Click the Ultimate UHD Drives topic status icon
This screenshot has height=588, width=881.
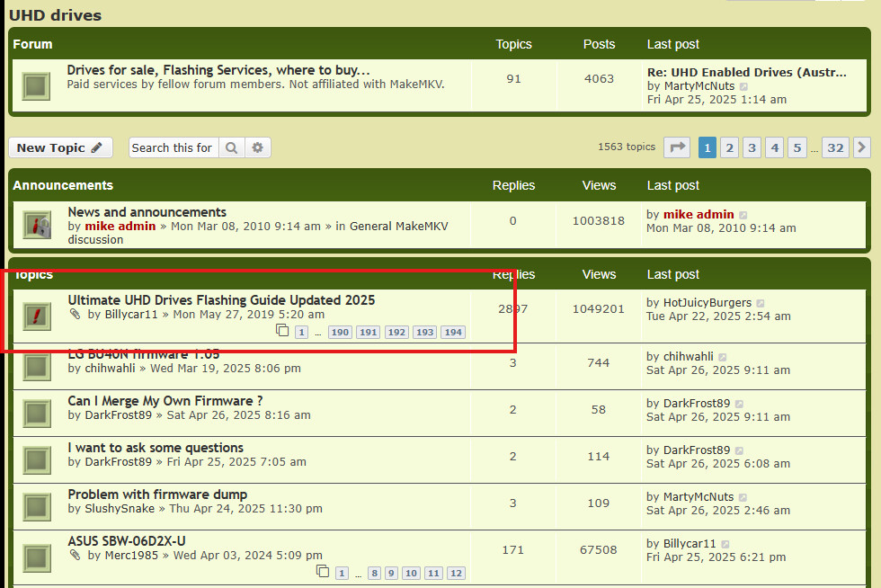tap(36, 315)
